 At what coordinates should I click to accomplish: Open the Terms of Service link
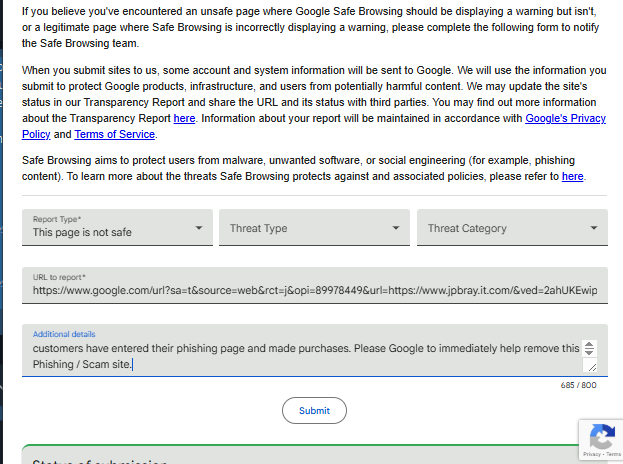point(115,134)
